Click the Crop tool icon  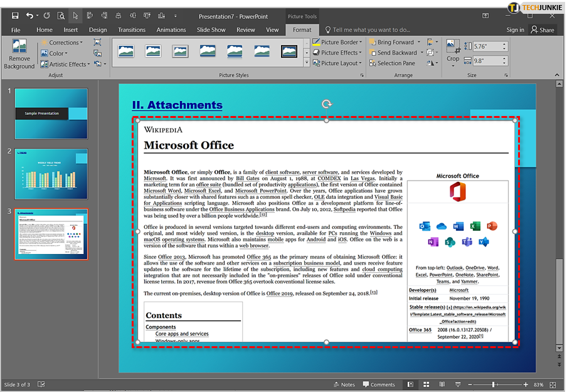(x=453, y=46)
